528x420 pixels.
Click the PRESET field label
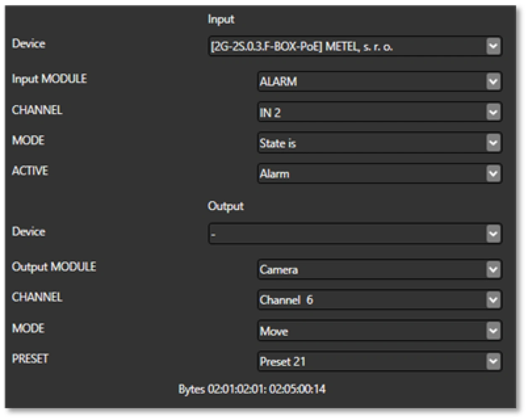[x=30, y=359]
